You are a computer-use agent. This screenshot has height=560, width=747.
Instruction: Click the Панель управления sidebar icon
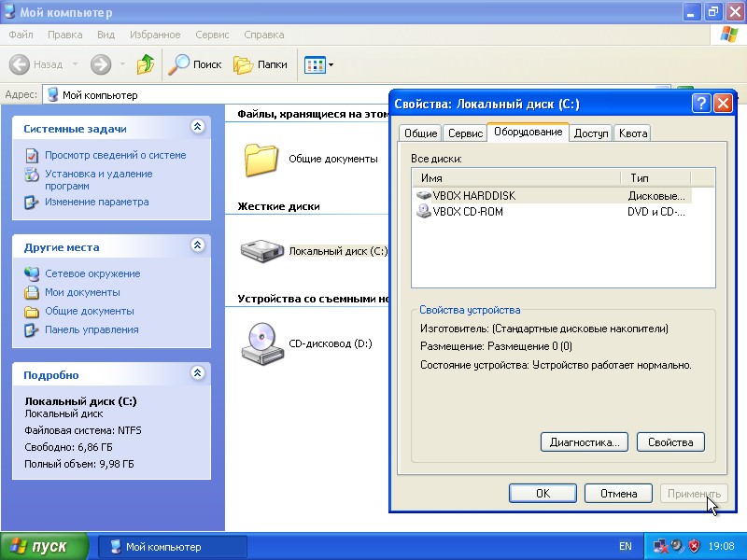(x=32, y=330)
